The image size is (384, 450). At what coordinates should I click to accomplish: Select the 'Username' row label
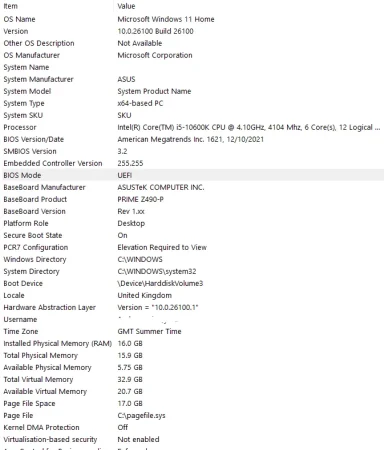[20, 319]
